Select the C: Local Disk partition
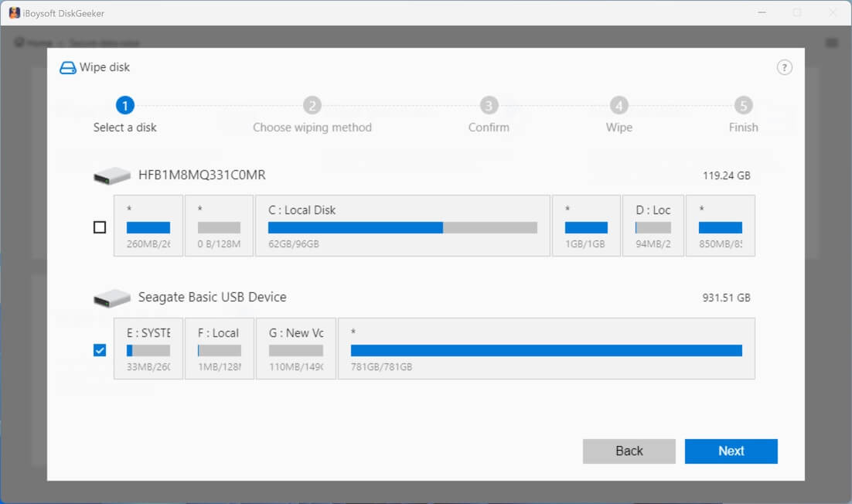Viewport: 852px width, 504px height. pyautogui.click(x=403, y=226)
